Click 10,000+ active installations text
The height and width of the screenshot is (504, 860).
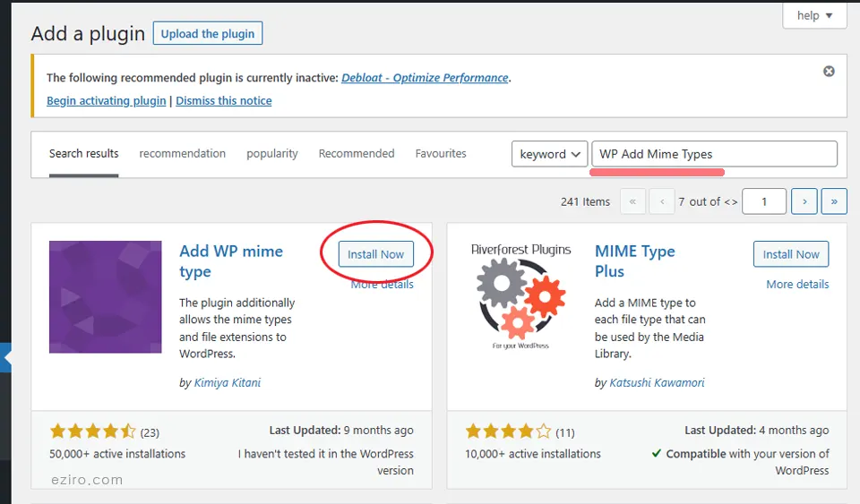(532, 454)
